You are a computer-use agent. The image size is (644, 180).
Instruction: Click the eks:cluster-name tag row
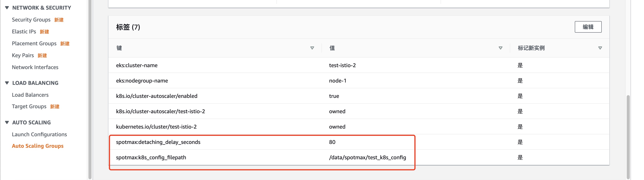359,65
